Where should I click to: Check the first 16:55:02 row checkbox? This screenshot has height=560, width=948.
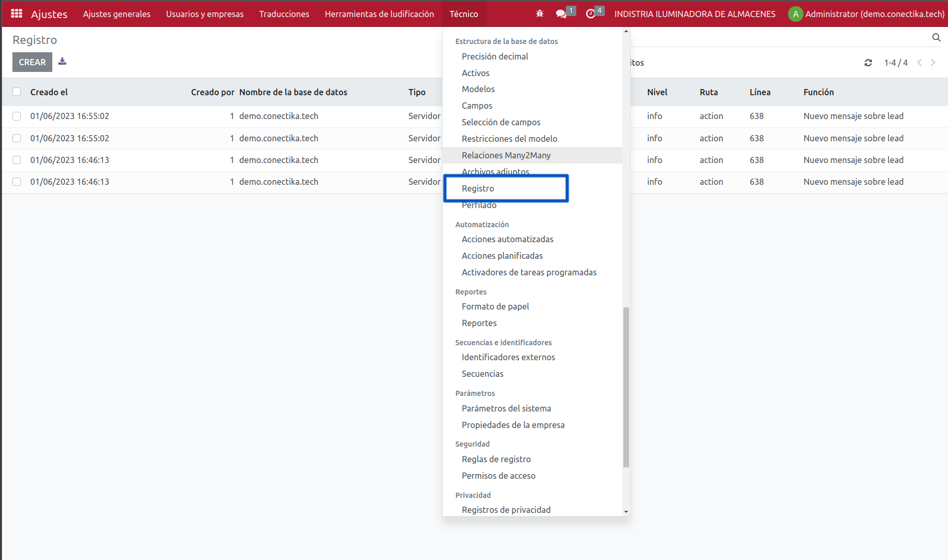pos(17,116)
